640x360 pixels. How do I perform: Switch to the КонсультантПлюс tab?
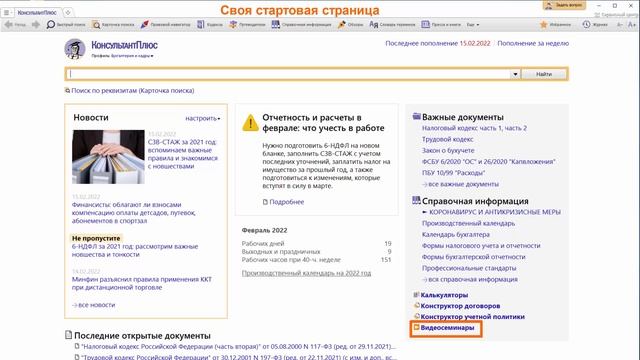click(x=37, y=13)
